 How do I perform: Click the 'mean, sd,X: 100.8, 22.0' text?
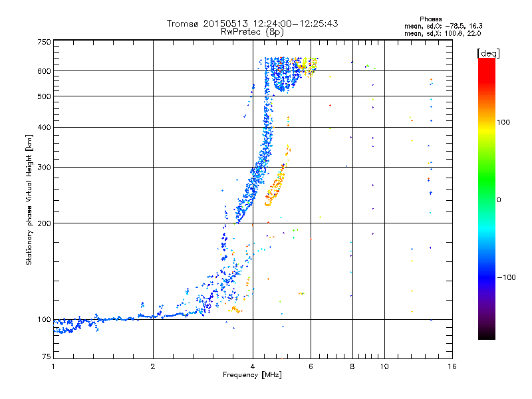click(x=442, y=33)
